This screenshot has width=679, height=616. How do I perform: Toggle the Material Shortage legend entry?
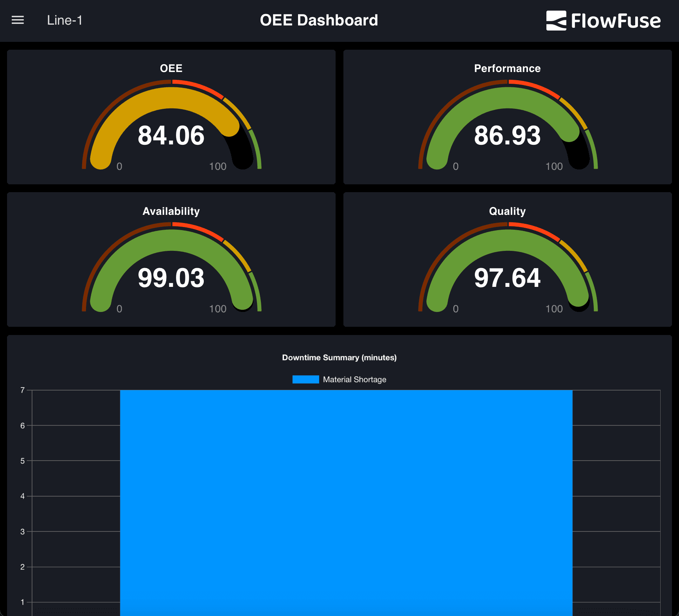point(339,379)
